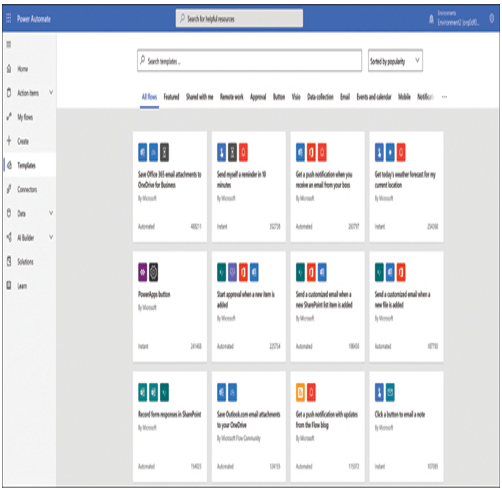Viewport: 502px width, 490px height.
Task: Open the notifications bell icon
Action: coord(431,19)
